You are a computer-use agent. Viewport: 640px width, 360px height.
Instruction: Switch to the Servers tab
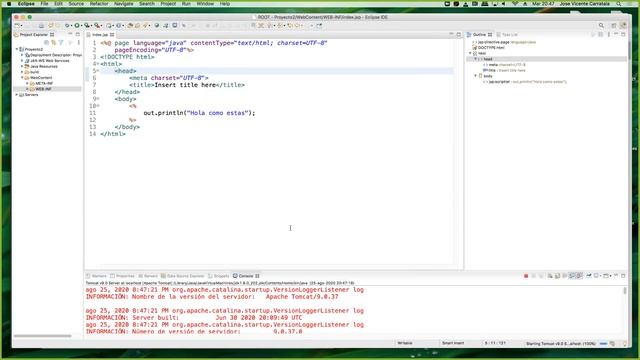tap(148, 276)
